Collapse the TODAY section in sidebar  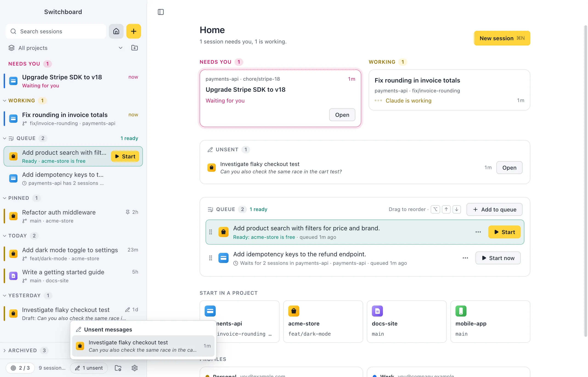tap(4, 236)
